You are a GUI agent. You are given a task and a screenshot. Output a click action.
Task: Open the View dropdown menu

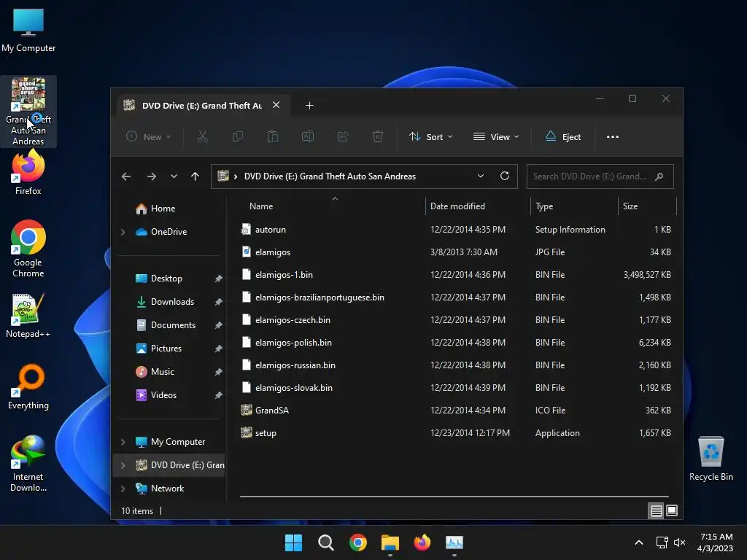tap(495, 136)
